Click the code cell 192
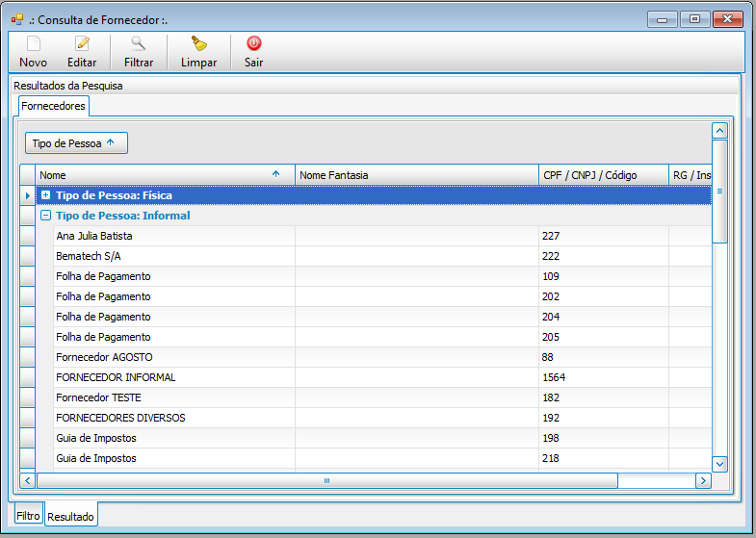This screenshot has height=538, width=756. pyautogui.click(x=604, y=418)
